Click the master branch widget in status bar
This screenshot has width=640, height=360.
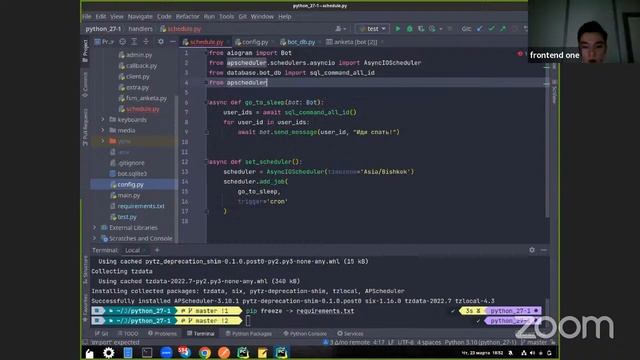point(533,342)
